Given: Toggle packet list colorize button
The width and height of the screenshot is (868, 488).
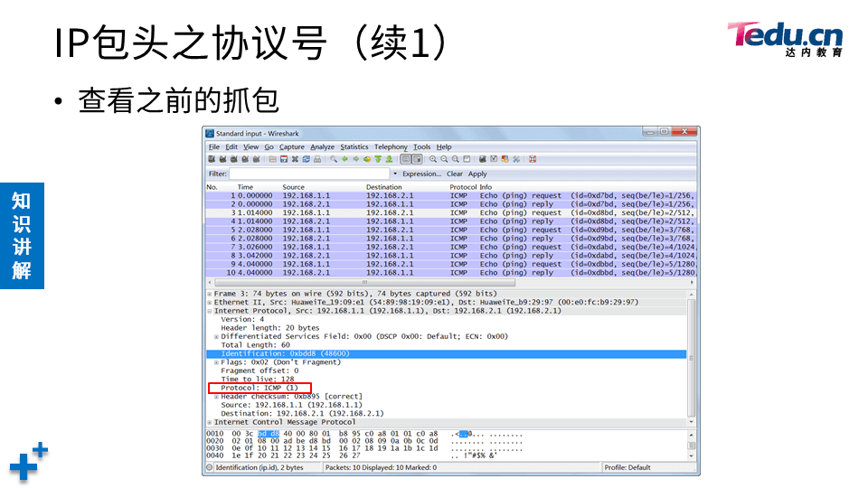Looking at the screenshot, I should pos(406,159).
